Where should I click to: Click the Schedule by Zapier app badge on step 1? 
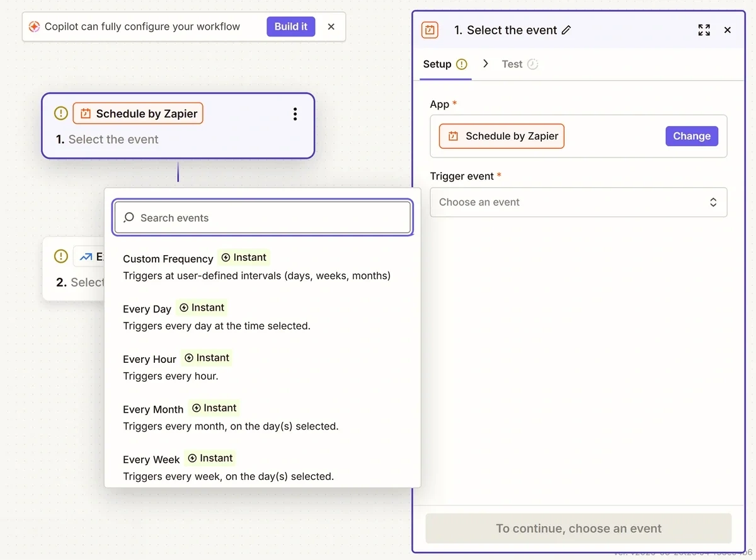pos(138,113)
